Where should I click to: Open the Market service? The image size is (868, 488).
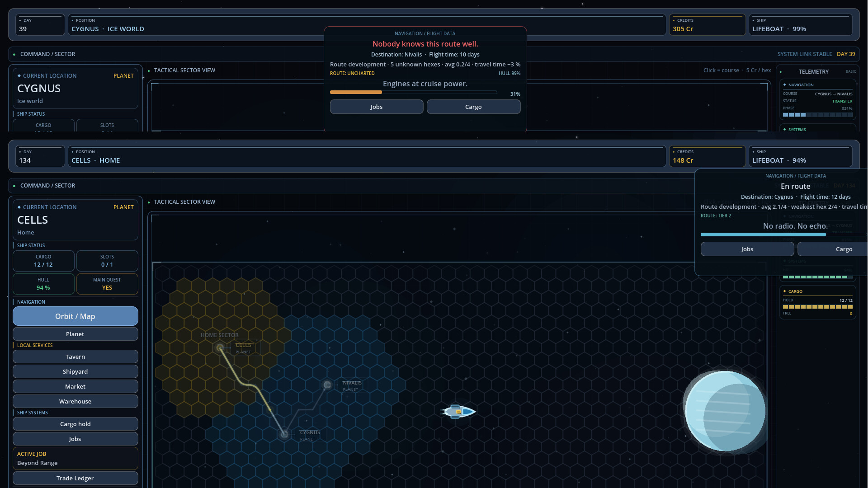click(x=75, y=386)
